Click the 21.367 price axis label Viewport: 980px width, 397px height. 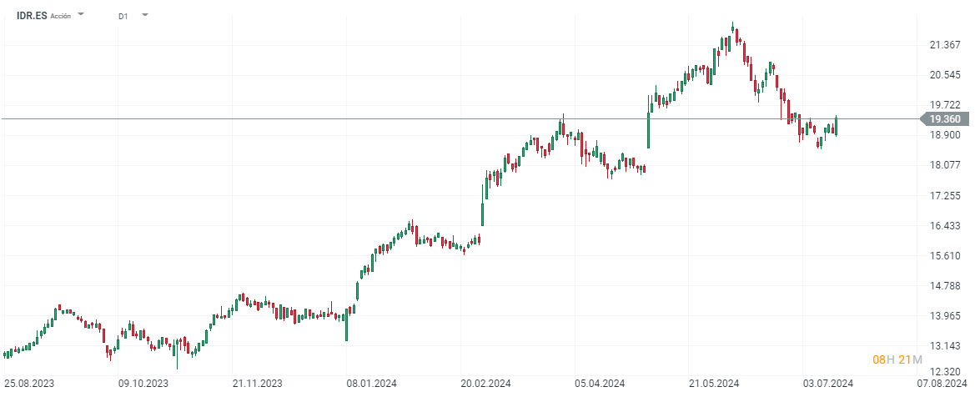click(944, 45)
